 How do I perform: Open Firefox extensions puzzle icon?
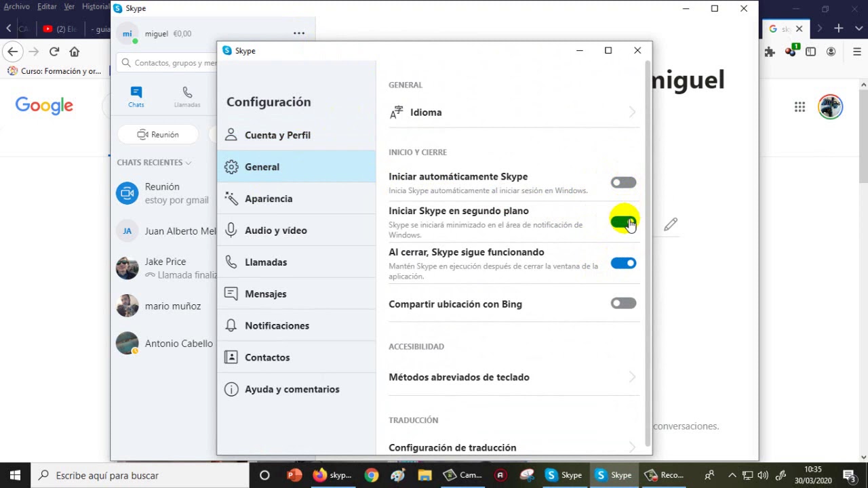(x=770, y=52)
